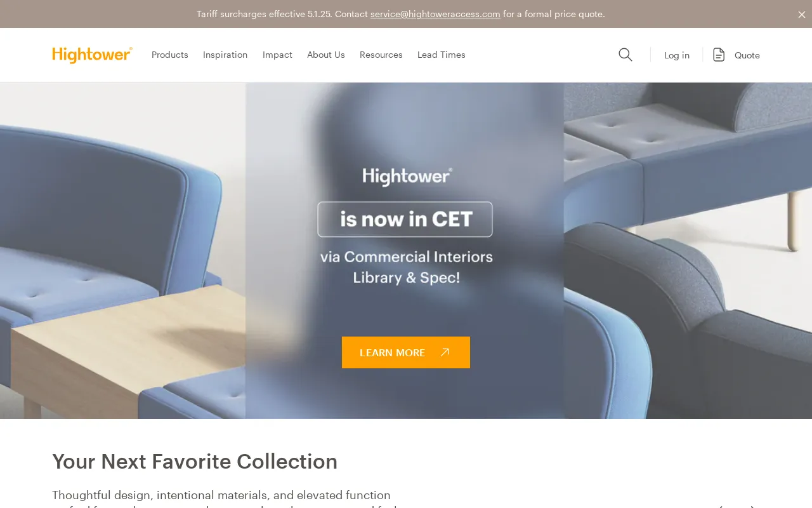812x508 pixels.
Task: Click the "is now in CET" badge
Action: pyautogui.click(x=405, y=219)
